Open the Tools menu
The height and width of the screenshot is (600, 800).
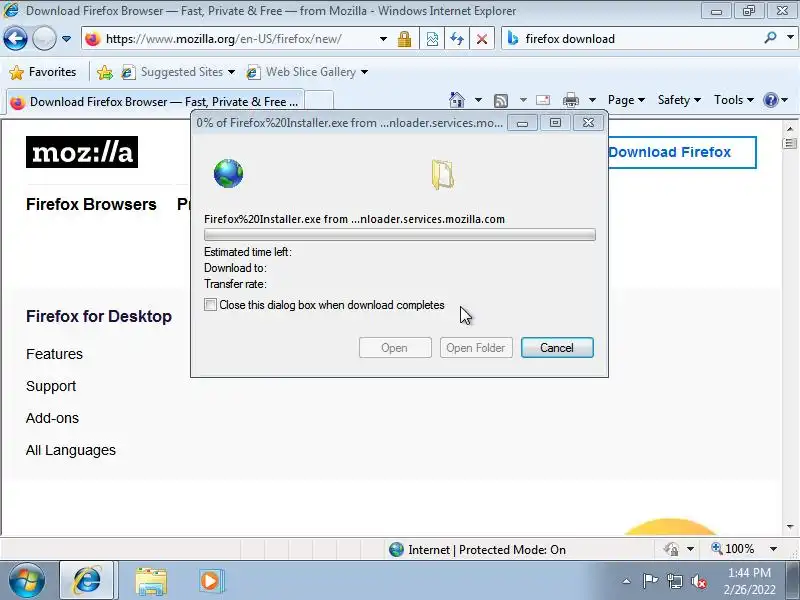click(734, 100)
